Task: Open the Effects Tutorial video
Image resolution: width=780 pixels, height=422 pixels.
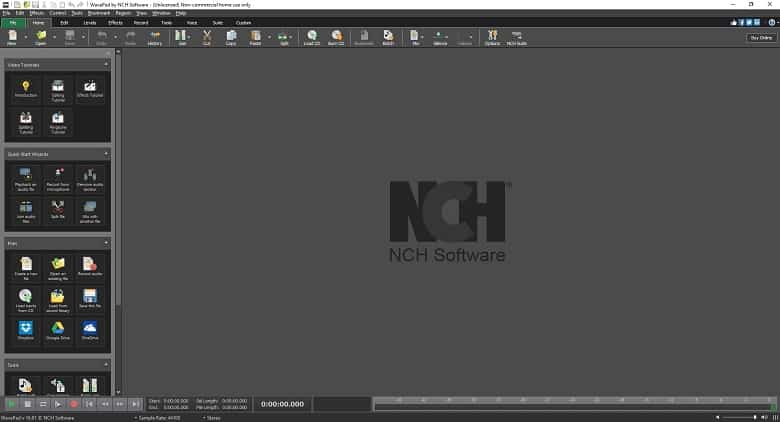Action: [x=90, y=90]
